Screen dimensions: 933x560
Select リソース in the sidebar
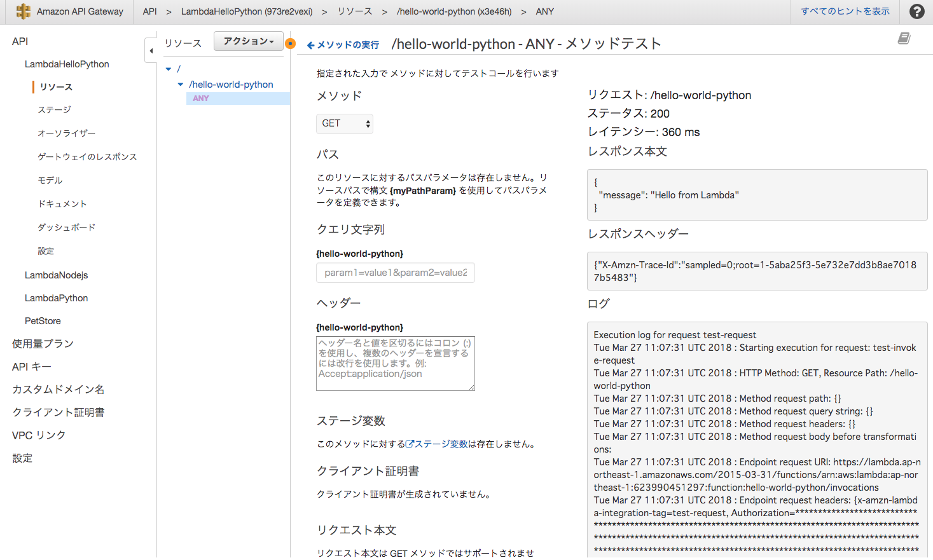point(56,87)
